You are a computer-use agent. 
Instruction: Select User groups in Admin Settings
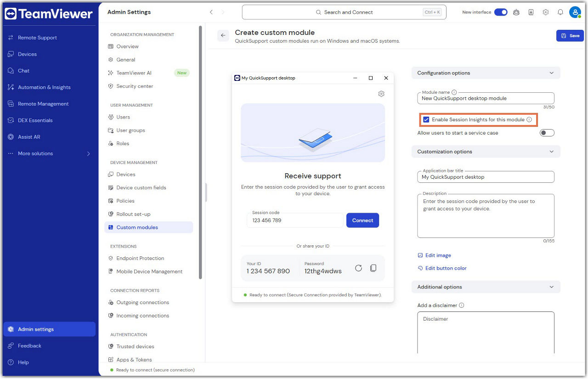tap(130, 130)
